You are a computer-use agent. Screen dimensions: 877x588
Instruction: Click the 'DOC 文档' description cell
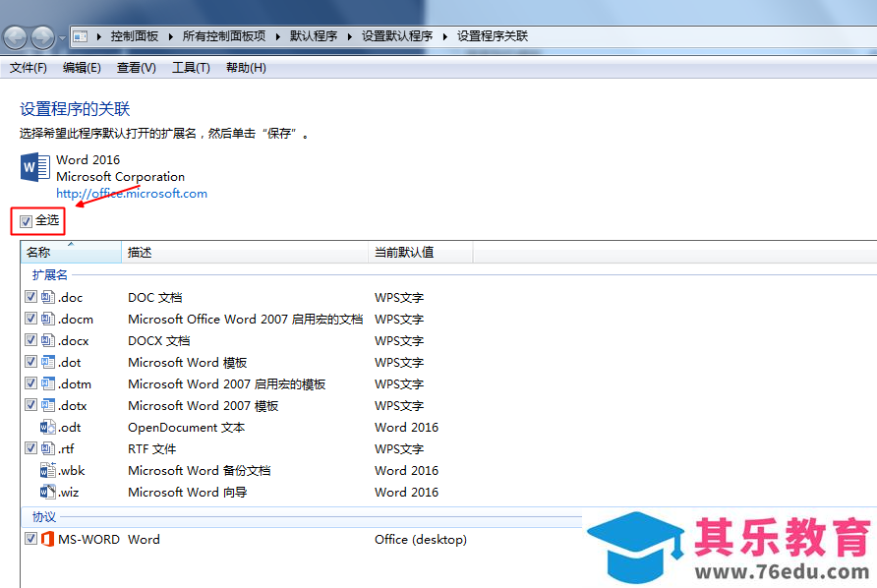coord(155,298)
